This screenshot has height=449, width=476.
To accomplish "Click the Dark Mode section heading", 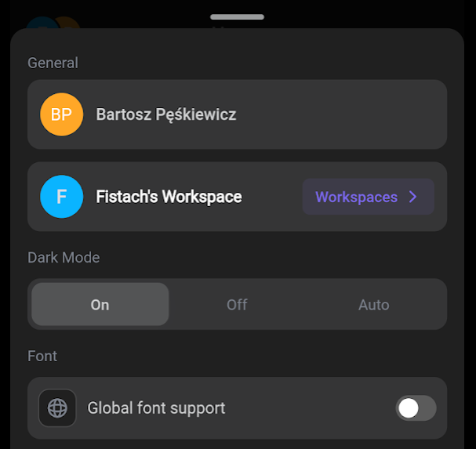I will click(64, 258).
